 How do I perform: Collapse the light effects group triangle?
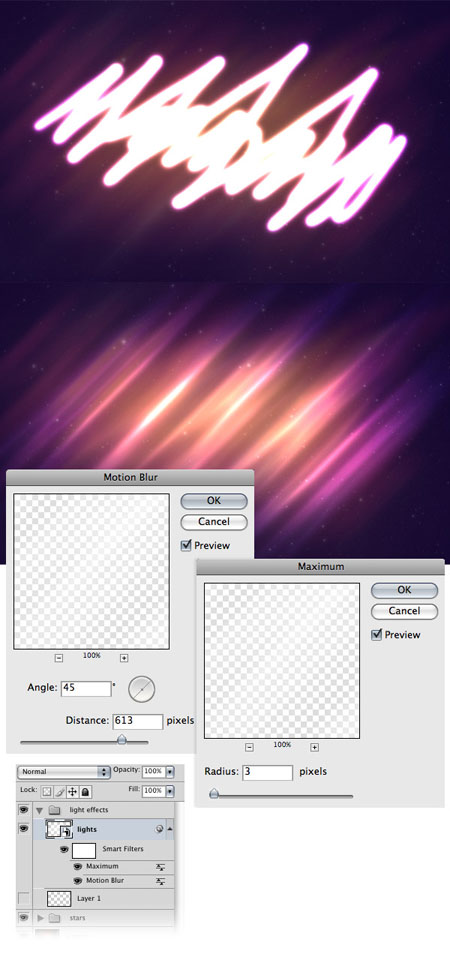click(41, 810)
